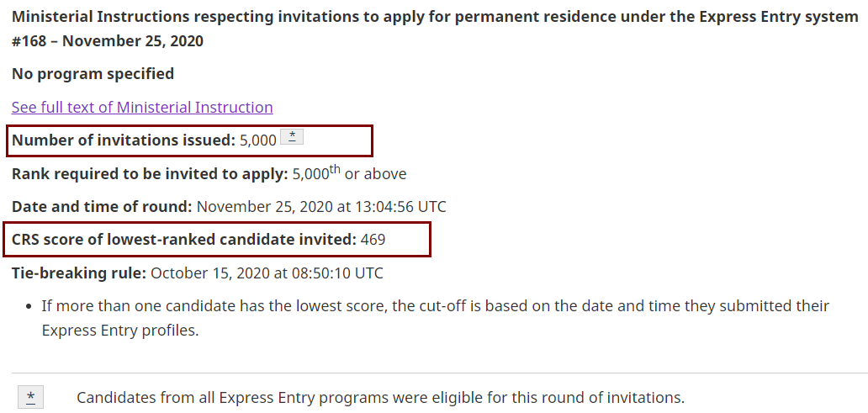Click the 'November 25, 2020 at 13:04:56 UTC' timestamp
Viewport: 868px width, 413px height.
[x=321, y=207]
